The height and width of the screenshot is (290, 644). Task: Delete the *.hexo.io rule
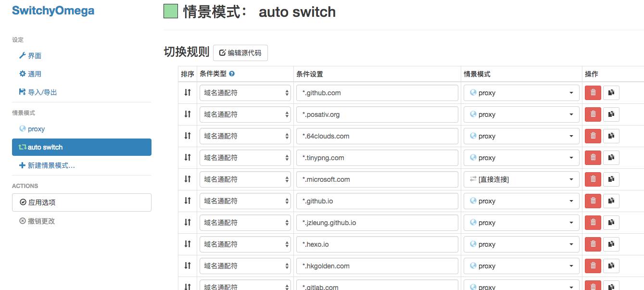(x=593, y=244)
